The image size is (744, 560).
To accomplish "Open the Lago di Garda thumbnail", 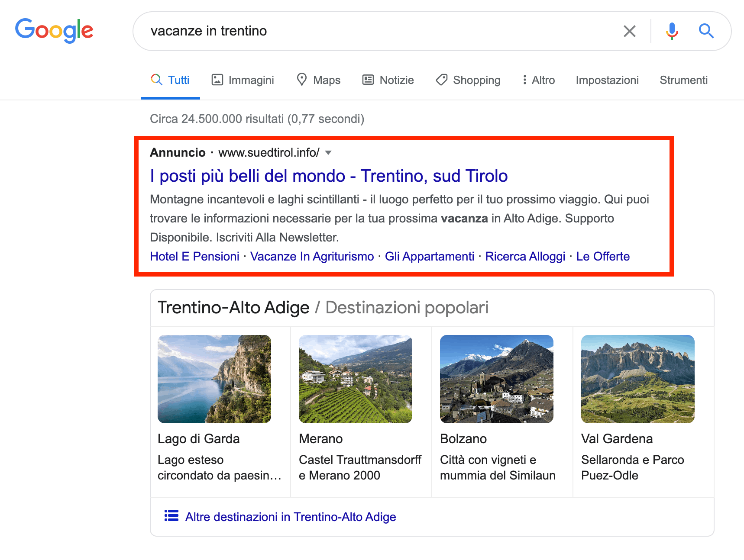I will coord(214,379).
